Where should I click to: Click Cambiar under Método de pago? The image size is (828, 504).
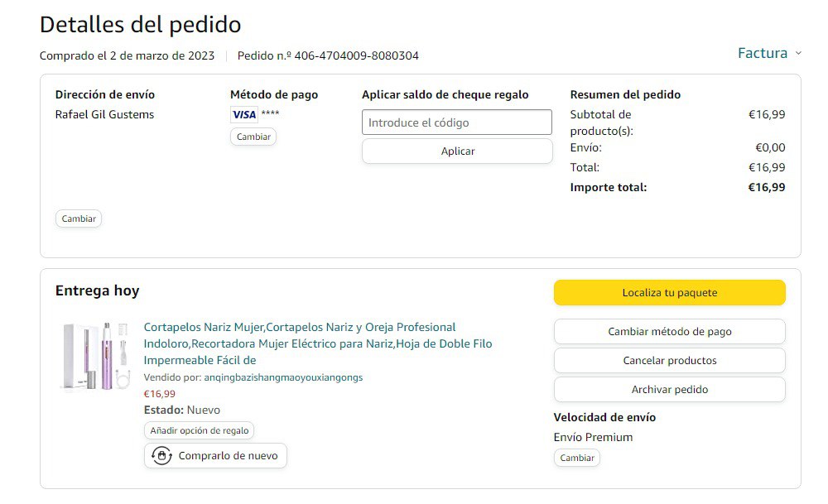tap(253, 137)
